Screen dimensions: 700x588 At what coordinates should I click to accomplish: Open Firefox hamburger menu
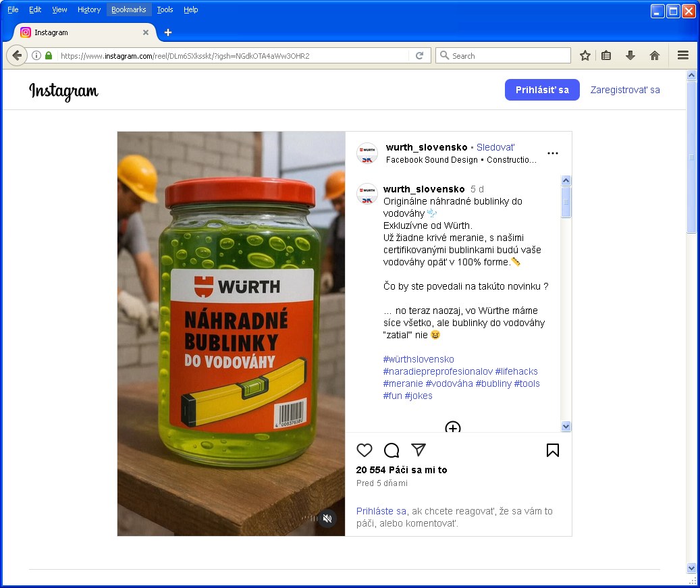(682, 55)
